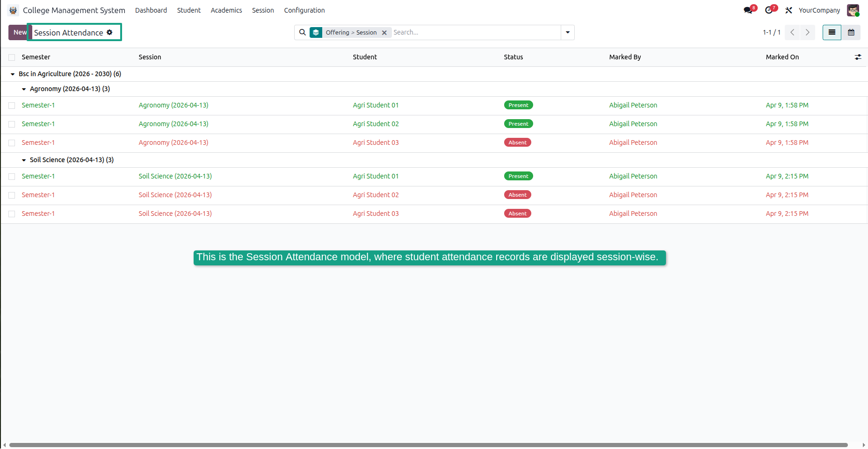Go to the previous page of records
Viewport: 868px width, 449px height.
click(x=792, y=32)
